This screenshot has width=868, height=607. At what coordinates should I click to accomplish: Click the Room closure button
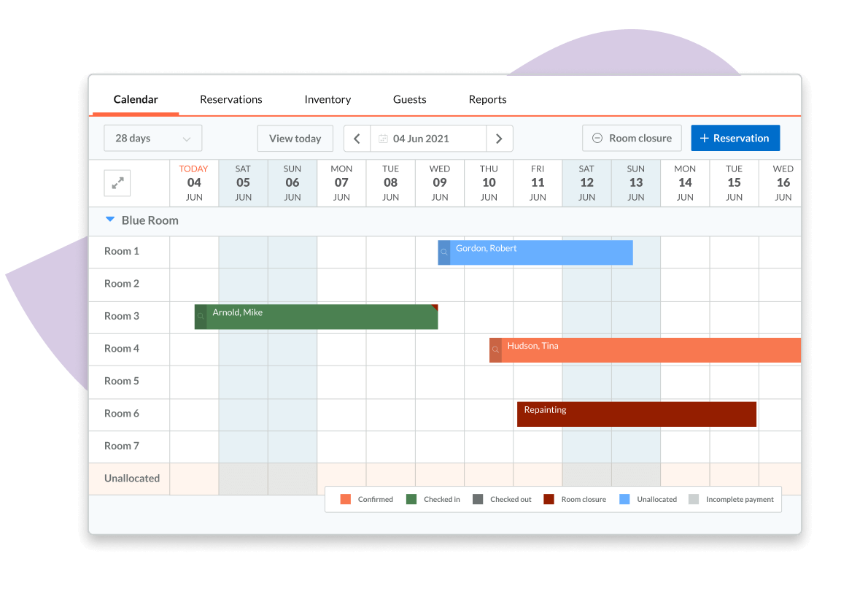point(632,139)
